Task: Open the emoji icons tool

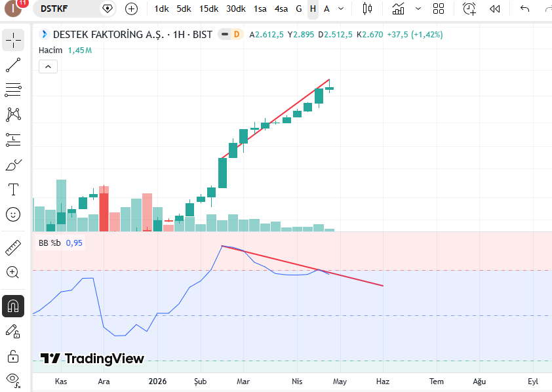Action: [x=13, y=214]
